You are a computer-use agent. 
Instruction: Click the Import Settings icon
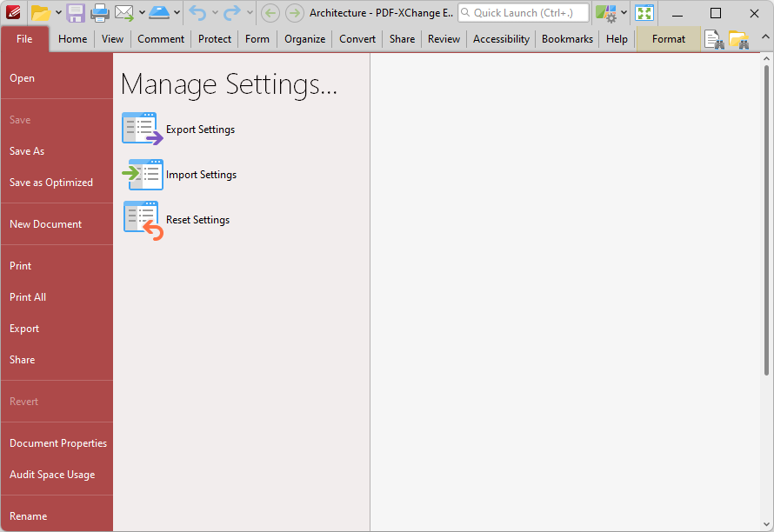[x=142, y=174]
